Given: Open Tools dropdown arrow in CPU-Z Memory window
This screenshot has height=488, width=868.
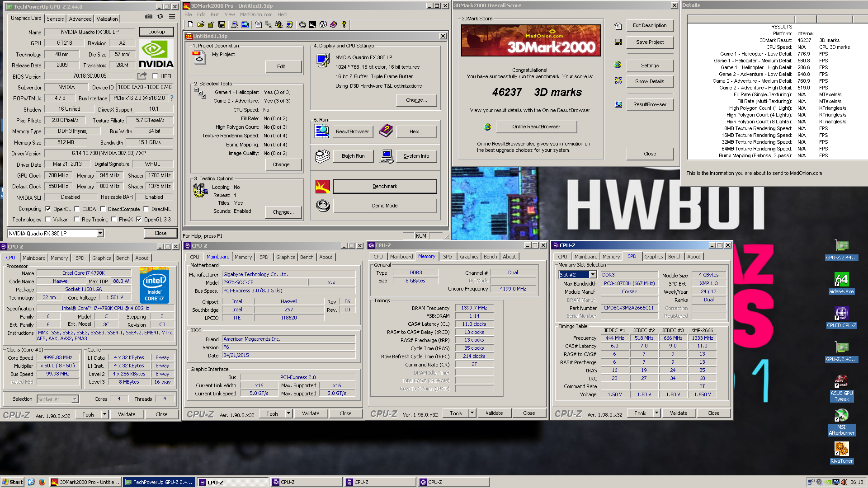Looking at the screenshot, I should [472, 413].
